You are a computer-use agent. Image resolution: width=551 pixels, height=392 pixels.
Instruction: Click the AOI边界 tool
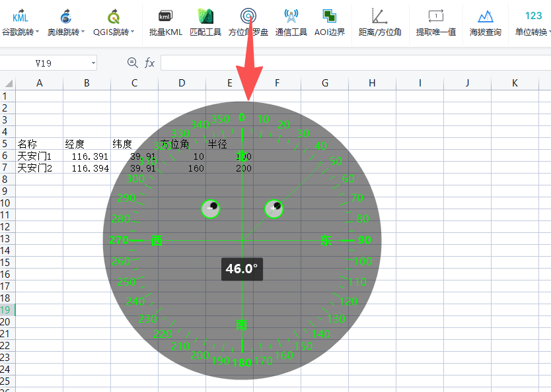point(330,22)
